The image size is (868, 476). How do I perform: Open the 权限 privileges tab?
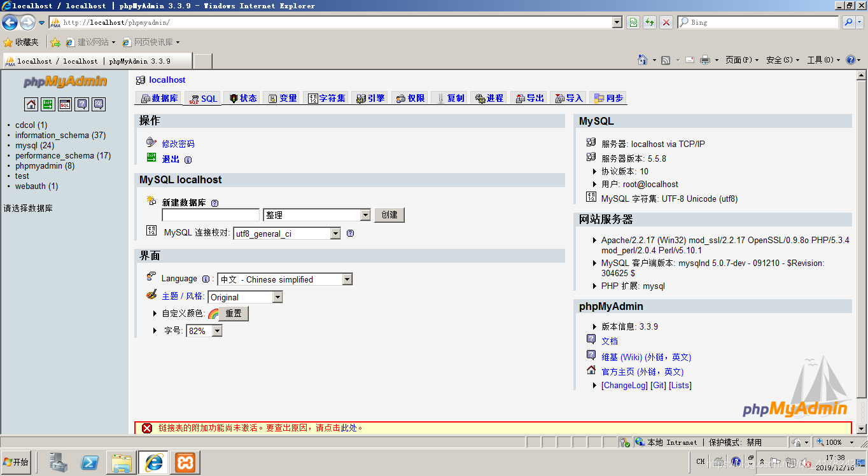click(409, 98)
